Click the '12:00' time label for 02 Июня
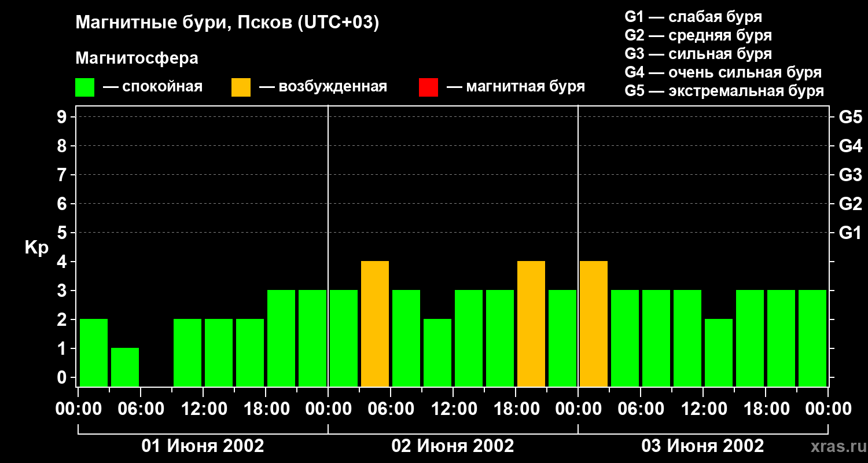This screenshot has width=868, height=463. [x=453, y=409]
